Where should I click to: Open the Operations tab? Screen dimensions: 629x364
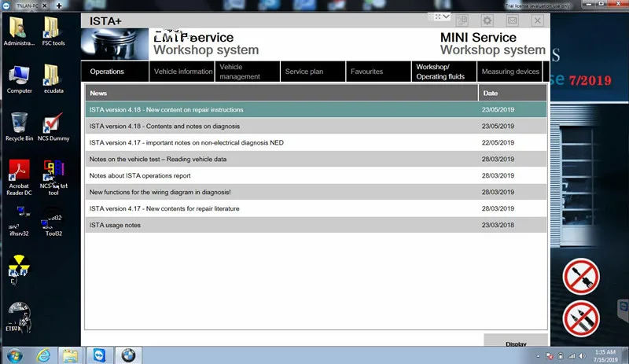click(115, 72)
